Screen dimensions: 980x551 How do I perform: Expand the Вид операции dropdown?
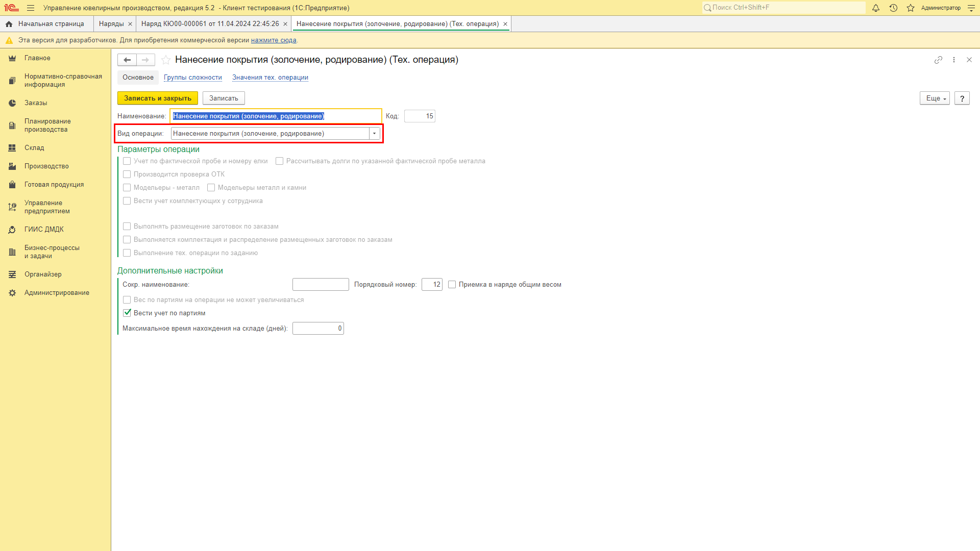pyautogui.click(x=374, y=133)
